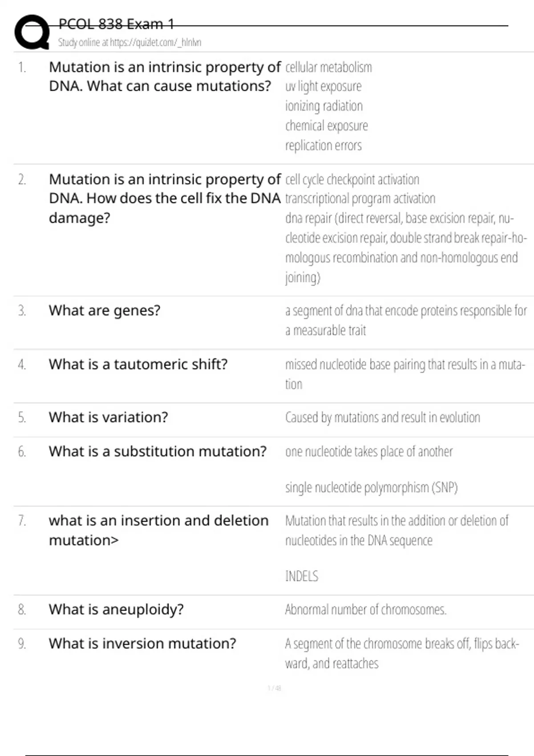The height and width of the screenshot is (756, 534).
Task: Click 'Caused by mutations and result in evolution'
Action: [383, 418]
